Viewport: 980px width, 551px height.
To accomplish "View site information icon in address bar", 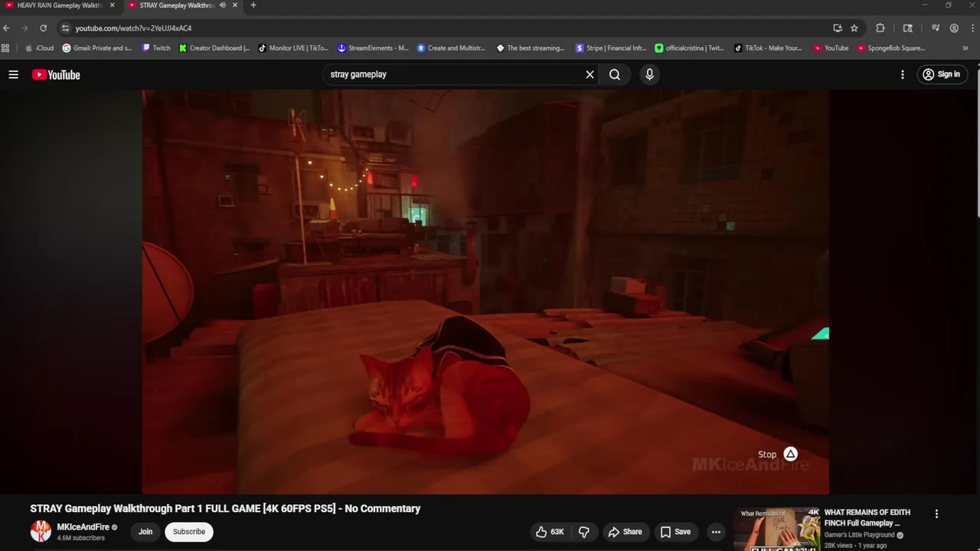I will click(65, 28).
